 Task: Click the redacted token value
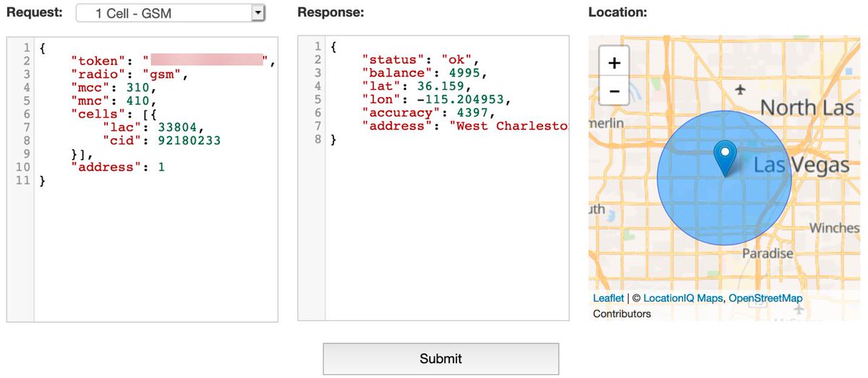206,60
